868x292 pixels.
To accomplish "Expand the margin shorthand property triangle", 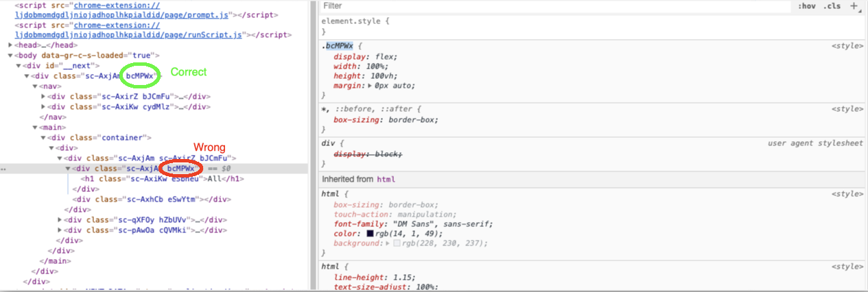I will pyautogui.click(x=371, y=86).
